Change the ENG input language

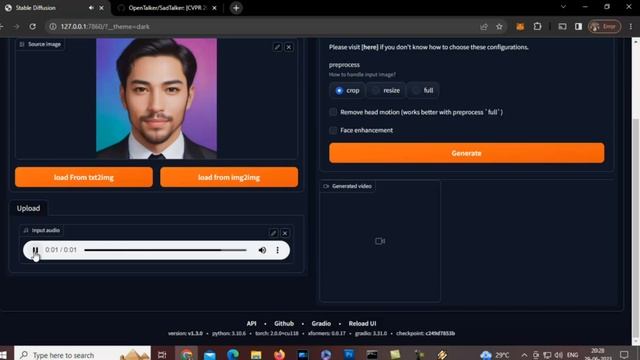tap(572, 355)
